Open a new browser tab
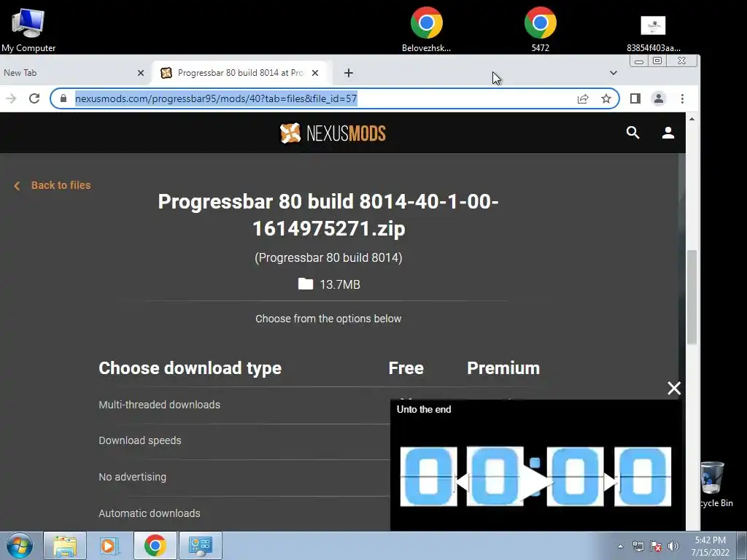 (x=348, y=73)
